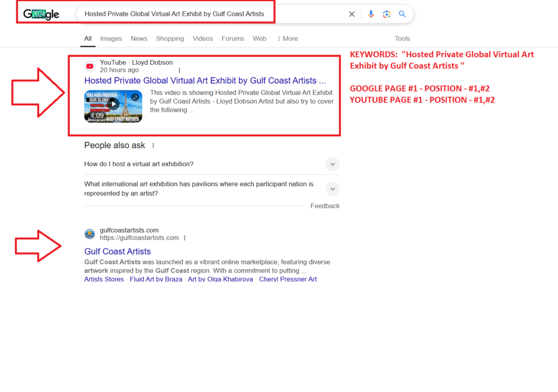558x392 pixels.
Task: Open three-dot menu beside YouTube result
Action: [180, 70]
